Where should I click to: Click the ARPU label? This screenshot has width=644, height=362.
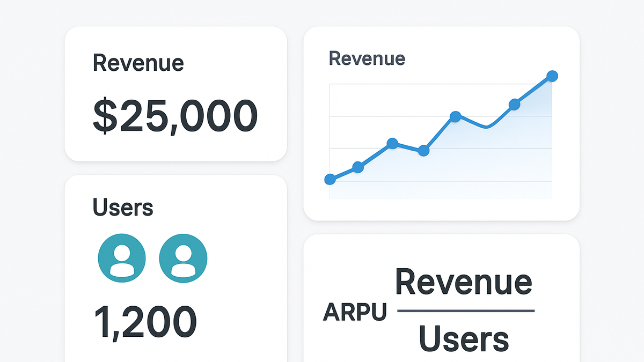(355, 312)
